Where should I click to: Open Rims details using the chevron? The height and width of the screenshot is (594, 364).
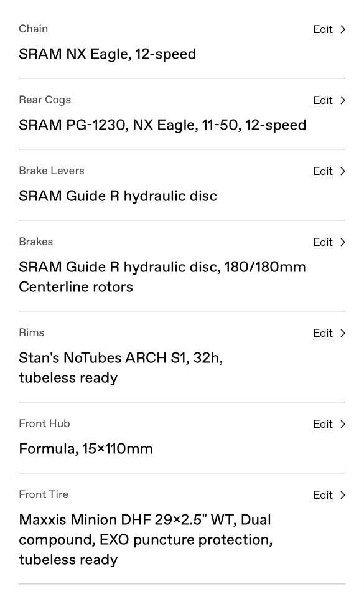point(343,333)
